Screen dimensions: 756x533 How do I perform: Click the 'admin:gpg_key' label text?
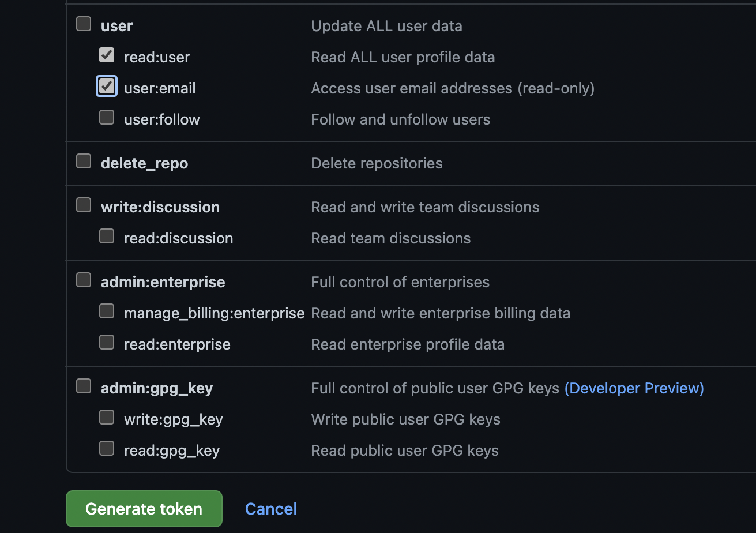(157, 388)
